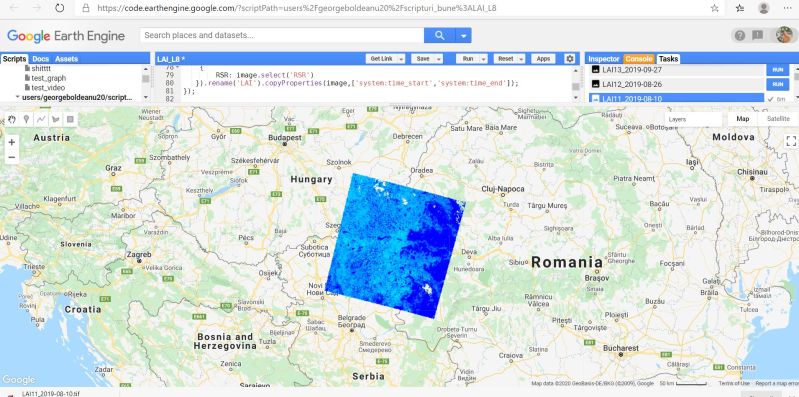Viewport: 799px width, 397px height.
Task: Switch to Console tab
Action: pyautogui.click(x=638, y=59)
